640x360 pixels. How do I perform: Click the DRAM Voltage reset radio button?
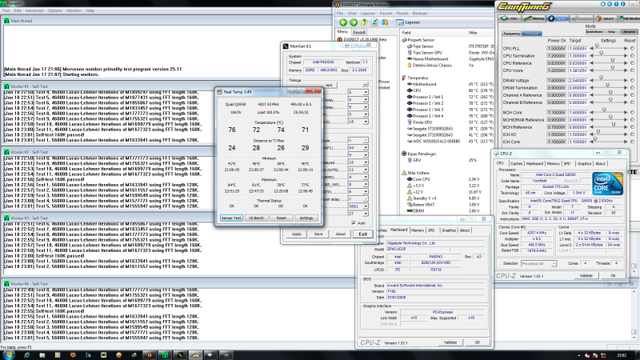(632, 80)
